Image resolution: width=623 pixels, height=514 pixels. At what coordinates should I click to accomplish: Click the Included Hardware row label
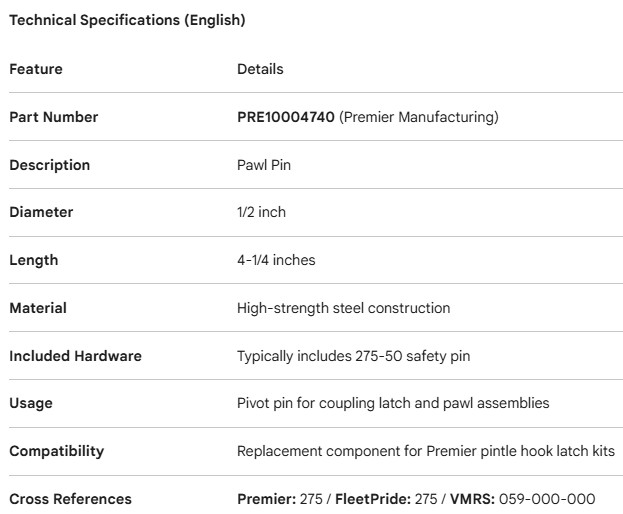pos(75,356)
